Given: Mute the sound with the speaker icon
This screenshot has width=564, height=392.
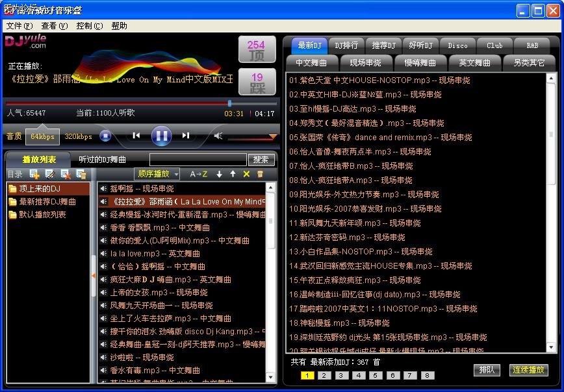Looking at the screenshot, I should click(x=218, y=136).
